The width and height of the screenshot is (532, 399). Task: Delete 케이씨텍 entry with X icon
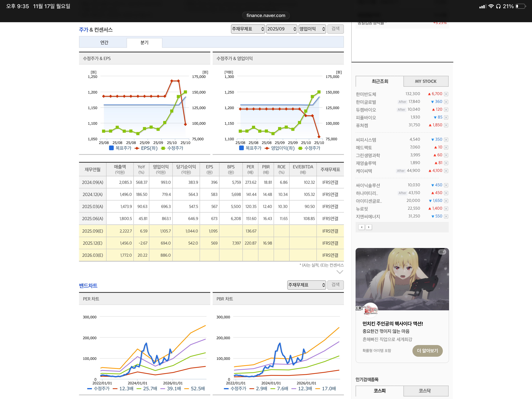pos(446,171)
